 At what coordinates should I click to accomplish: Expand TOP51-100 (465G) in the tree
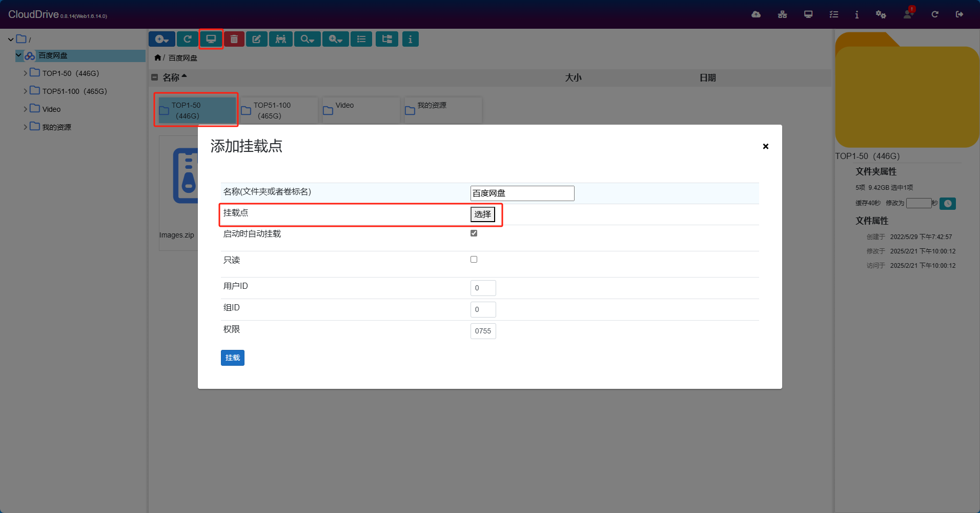(x=25, y=91)
